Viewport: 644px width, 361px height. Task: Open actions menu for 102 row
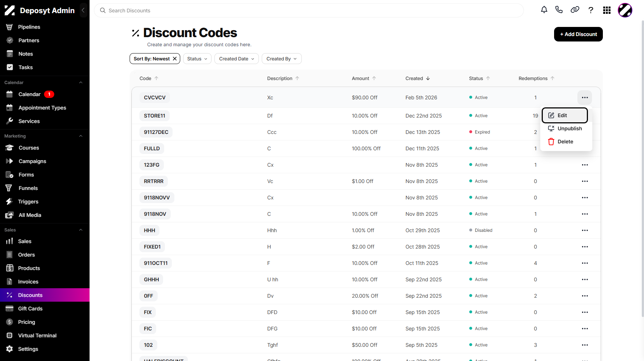coord(585,345)
